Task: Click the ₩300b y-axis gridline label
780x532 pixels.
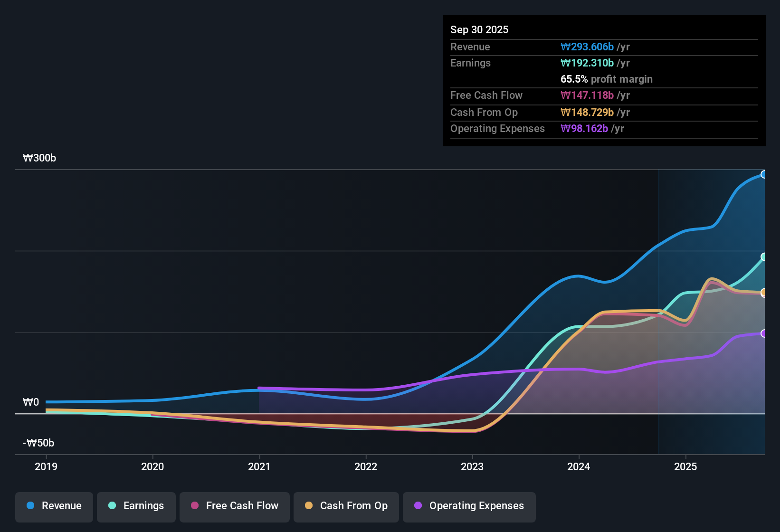Action: [x=39, y=158]
